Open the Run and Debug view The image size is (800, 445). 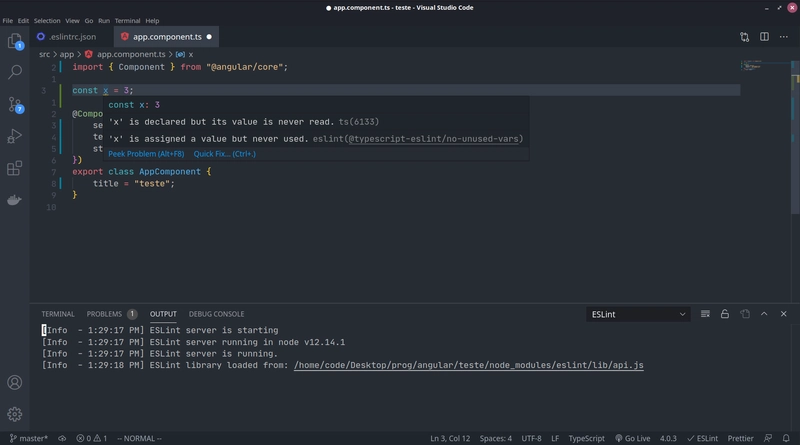(x=15, y=136)
